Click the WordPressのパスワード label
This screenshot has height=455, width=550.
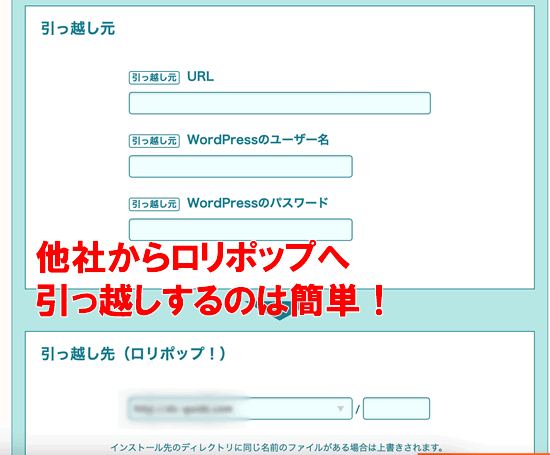click(x=258, y=203)
